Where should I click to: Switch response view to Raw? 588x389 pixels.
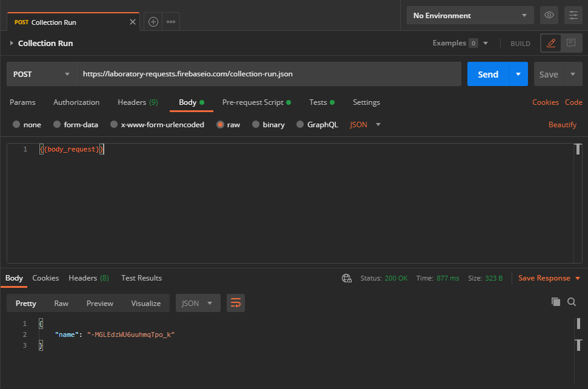pos(61,303)
